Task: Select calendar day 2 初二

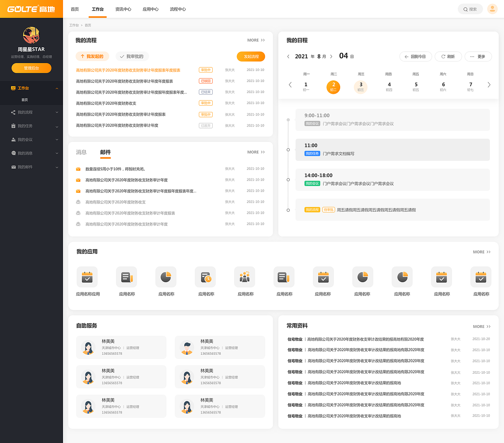Action: click(334, 87)
